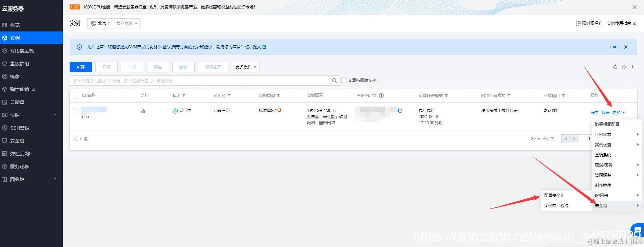Click the 续费 link in instance row
Image resolution: width=644 pixels, height=247 pixels.
click(605, 113)
